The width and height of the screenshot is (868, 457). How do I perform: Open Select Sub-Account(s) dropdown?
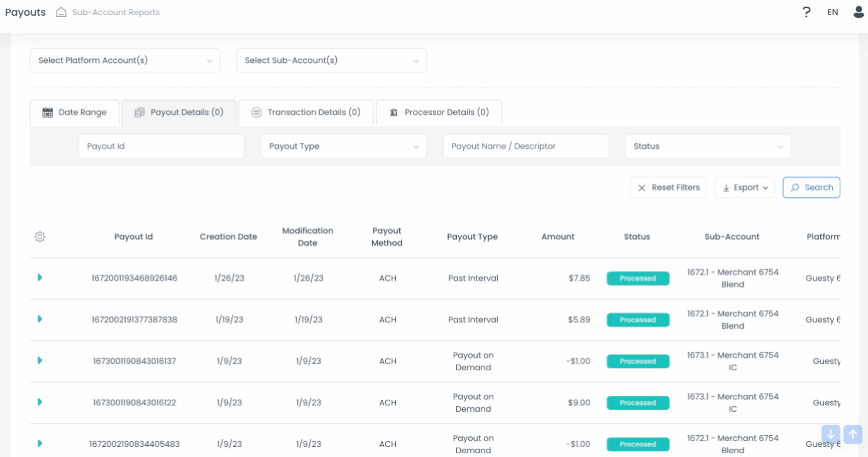pos(332,60)
